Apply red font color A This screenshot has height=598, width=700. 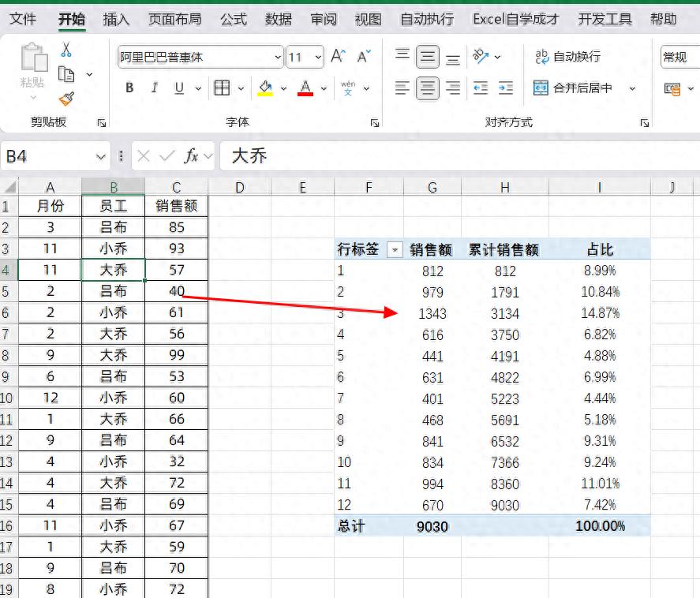coord(305,88)
